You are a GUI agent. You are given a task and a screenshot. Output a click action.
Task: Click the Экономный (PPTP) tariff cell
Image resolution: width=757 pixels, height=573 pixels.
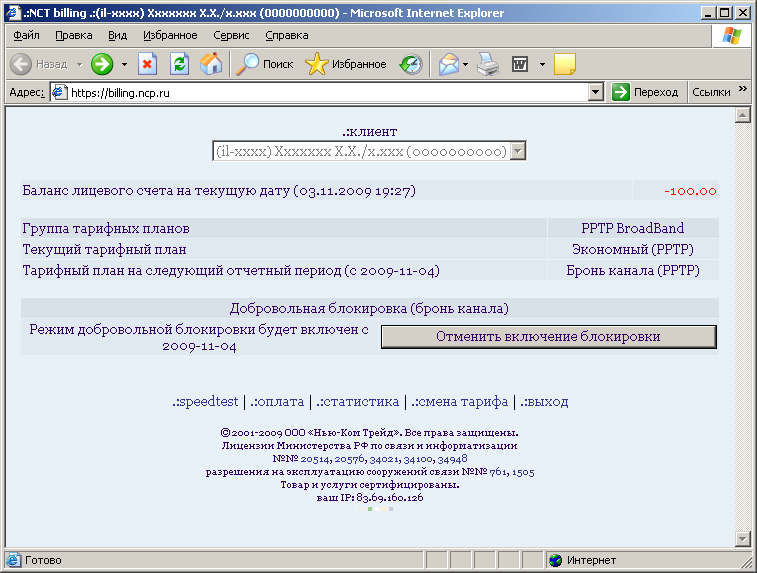point(632,249)
